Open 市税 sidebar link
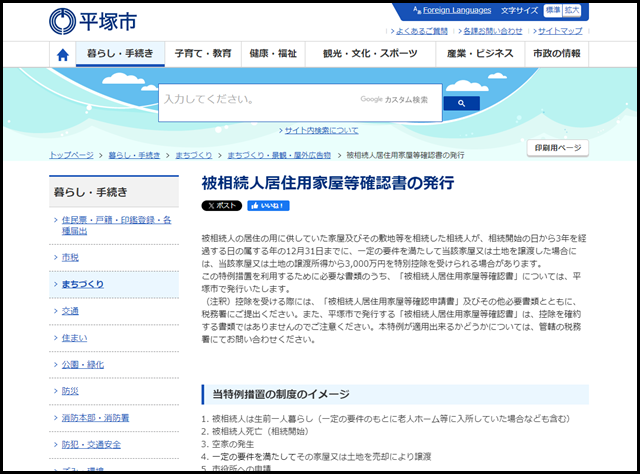Image resolution: width=640 pixels, height=474 pixels. click(70, 257)
